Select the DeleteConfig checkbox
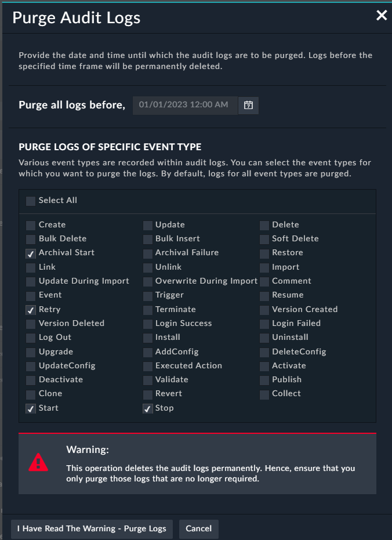The image size is (392, 540). point(264,352)
